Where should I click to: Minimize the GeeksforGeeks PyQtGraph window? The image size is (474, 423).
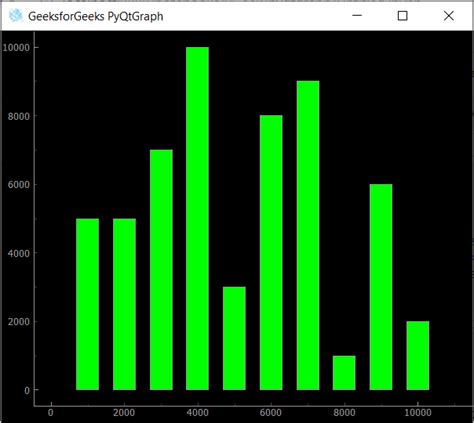pos(357,16)
